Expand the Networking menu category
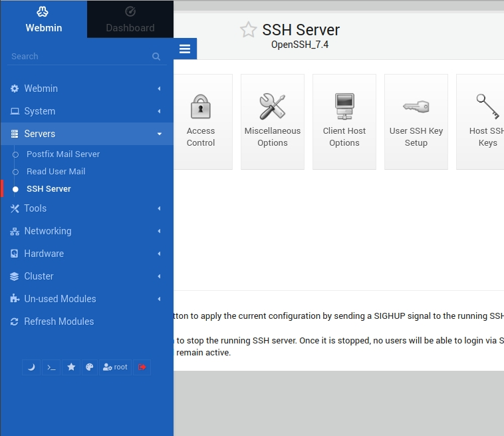The image size is (504, 436). click(87, 231)
